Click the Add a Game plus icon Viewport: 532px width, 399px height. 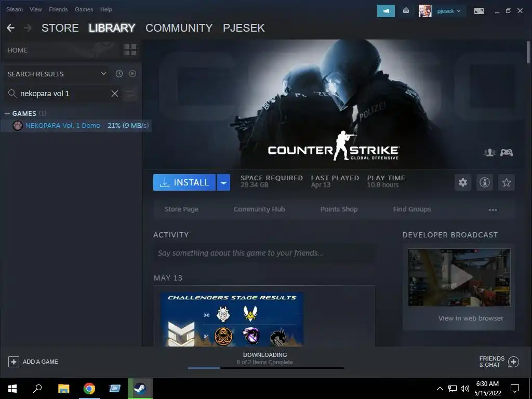(14, 362)
